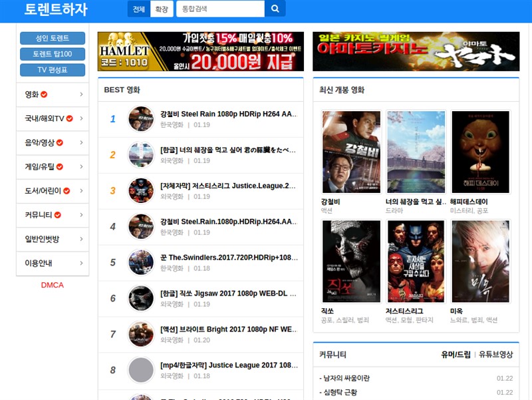
Task: Expand the 국내/해외TV menu chevron
Action: [81, 118]
